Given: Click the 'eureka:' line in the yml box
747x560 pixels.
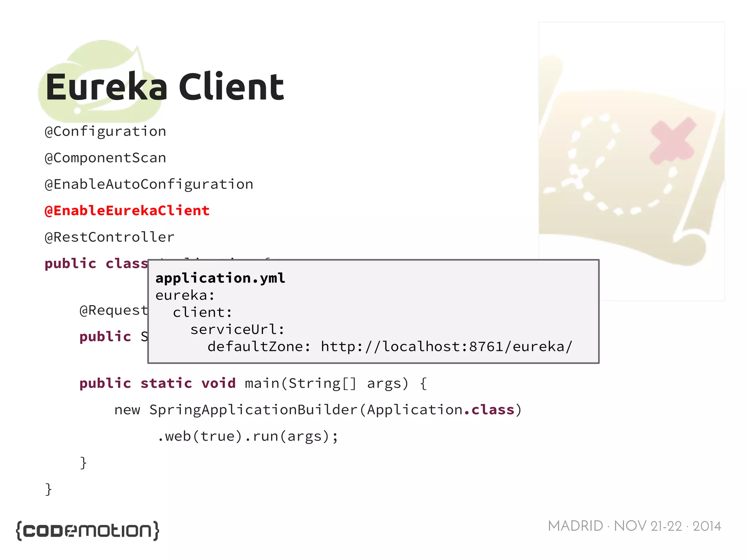Looking at the screenshot, I should click(x=185, y=295).
